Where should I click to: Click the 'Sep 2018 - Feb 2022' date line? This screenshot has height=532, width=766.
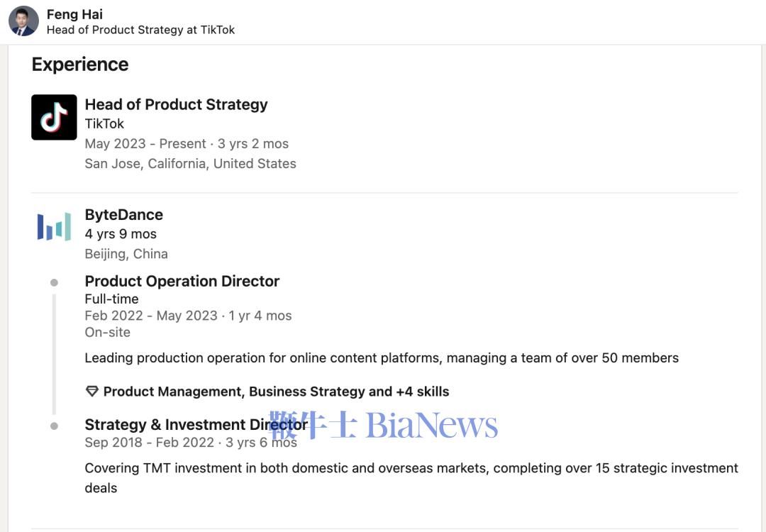pos(191,442)
